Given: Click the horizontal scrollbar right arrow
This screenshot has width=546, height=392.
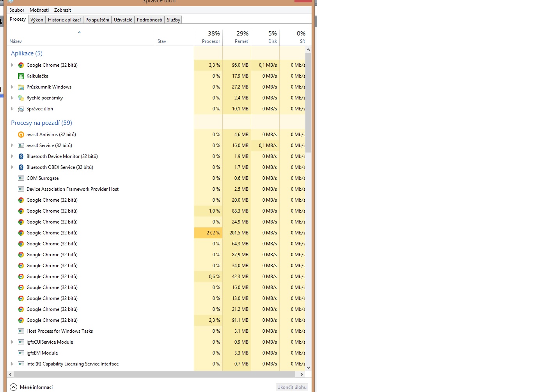Looking at the screenshot, I should pos(301,374).
